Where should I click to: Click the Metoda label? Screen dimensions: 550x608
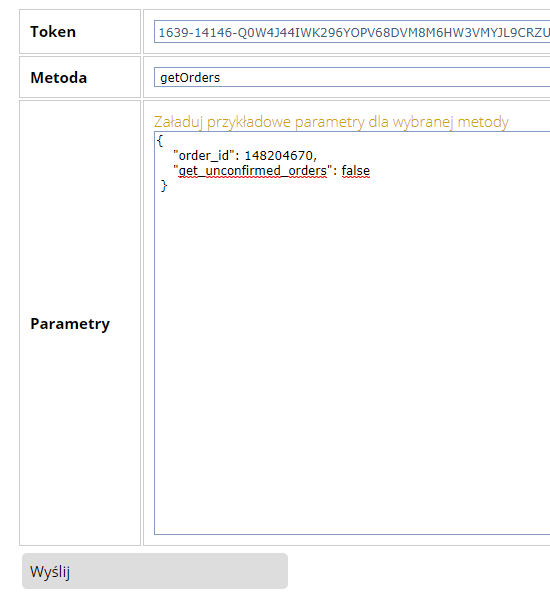coord(59,78)
